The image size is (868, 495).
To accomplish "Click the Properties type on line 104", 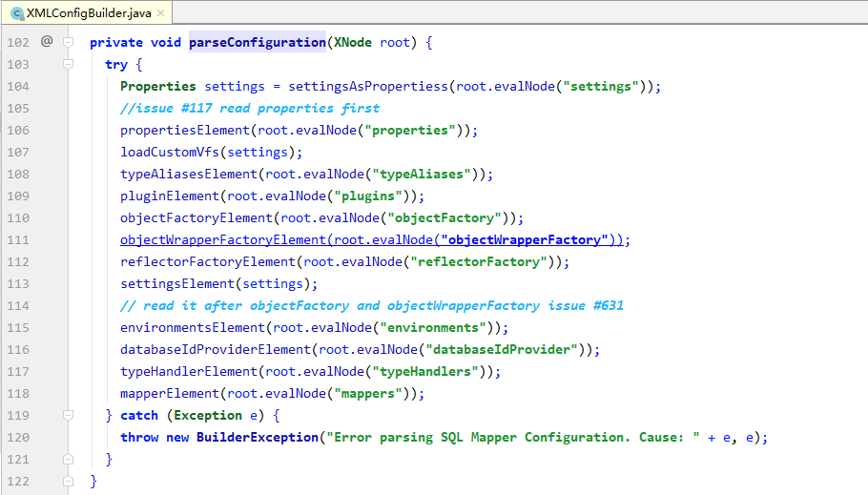I will pos(158,87).
